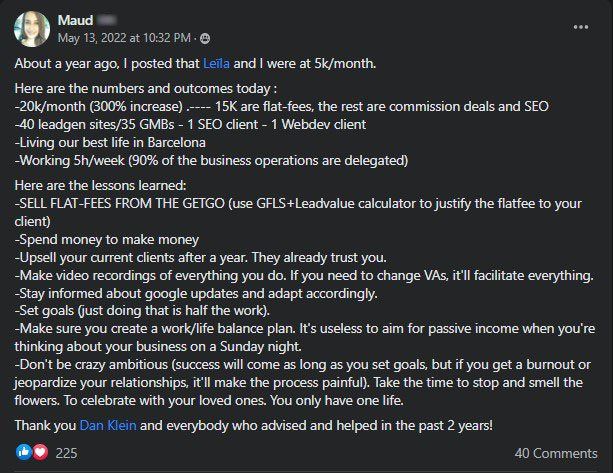613x473 pixels.
Task: Open the 40 Comments link
Action: (x=556, y=453)
